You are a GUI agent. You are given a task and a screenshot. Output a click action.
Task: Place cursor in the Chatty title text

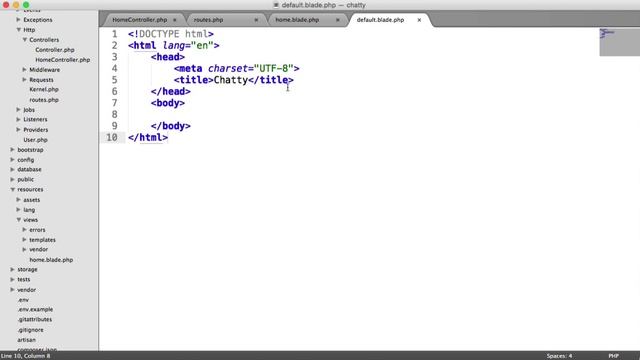pos(231,80)
